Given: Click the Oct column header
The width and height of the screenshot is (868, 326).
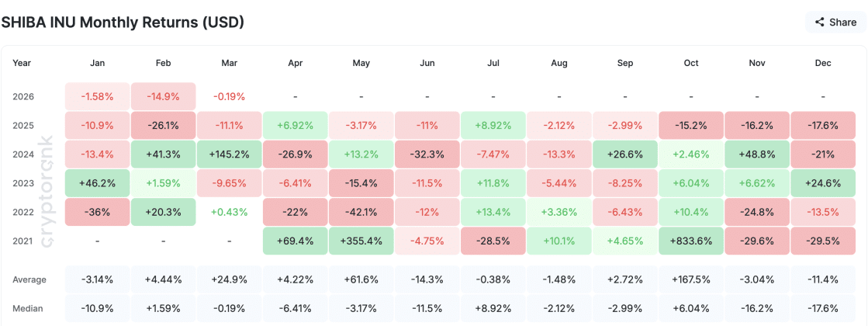Looking at the screenshot, I should pos(691,64).
